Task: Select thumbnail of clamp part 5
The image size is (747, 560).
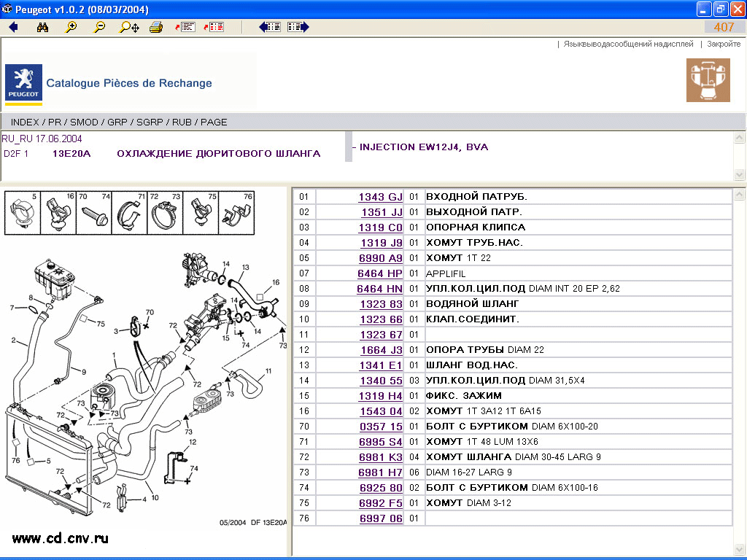Action: pyautogui.click(x=23, y=213)
